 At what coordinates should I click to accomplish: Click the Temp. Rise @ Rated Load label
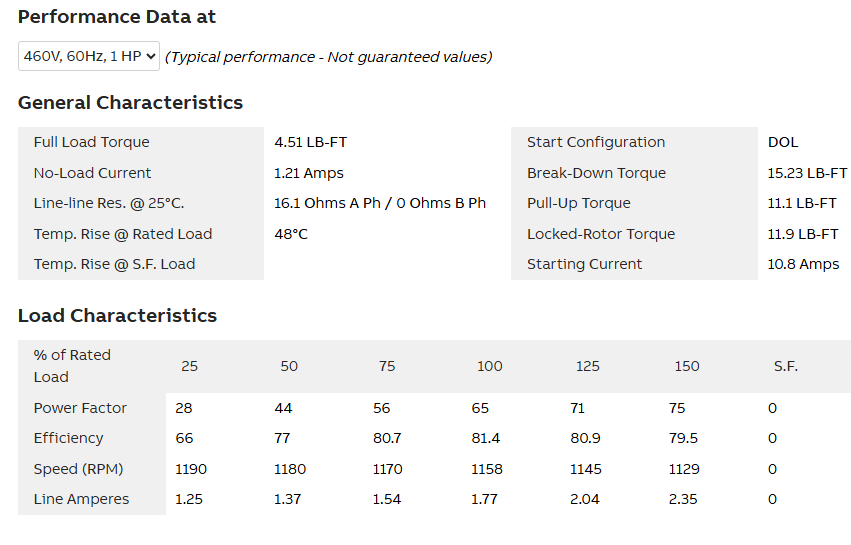122,234
